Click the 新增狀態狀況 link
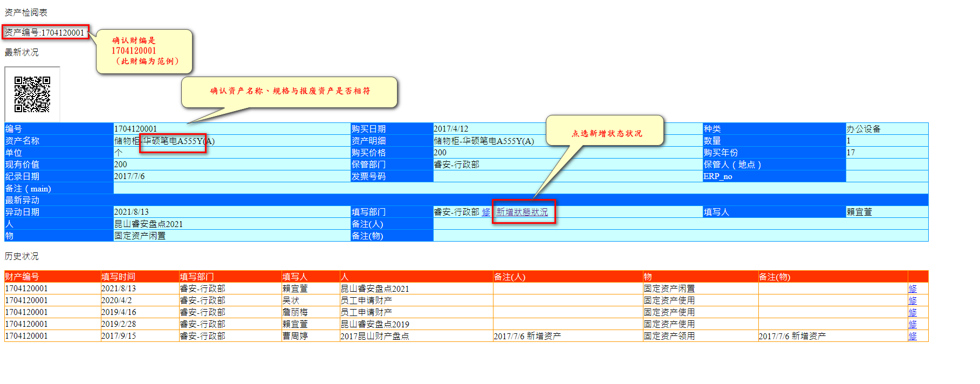This screenshot has height=384, width=980. point(522,212)
